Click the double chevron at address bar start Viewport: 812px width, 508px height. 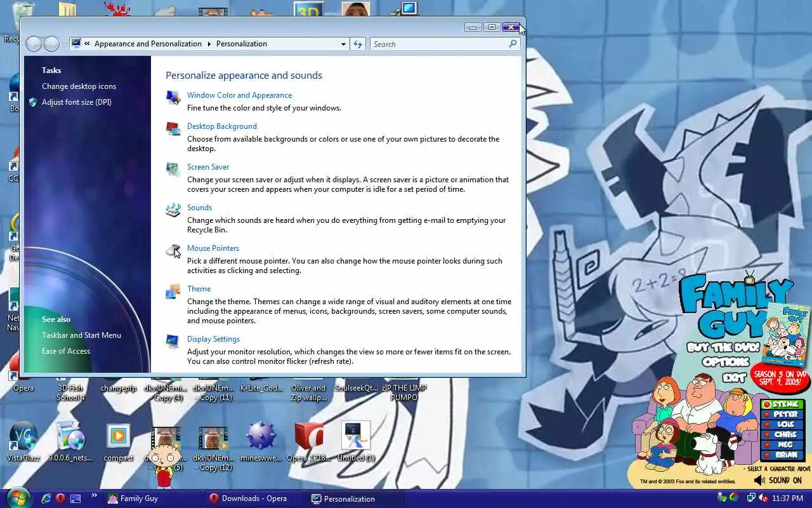click(x=87, y=44)
